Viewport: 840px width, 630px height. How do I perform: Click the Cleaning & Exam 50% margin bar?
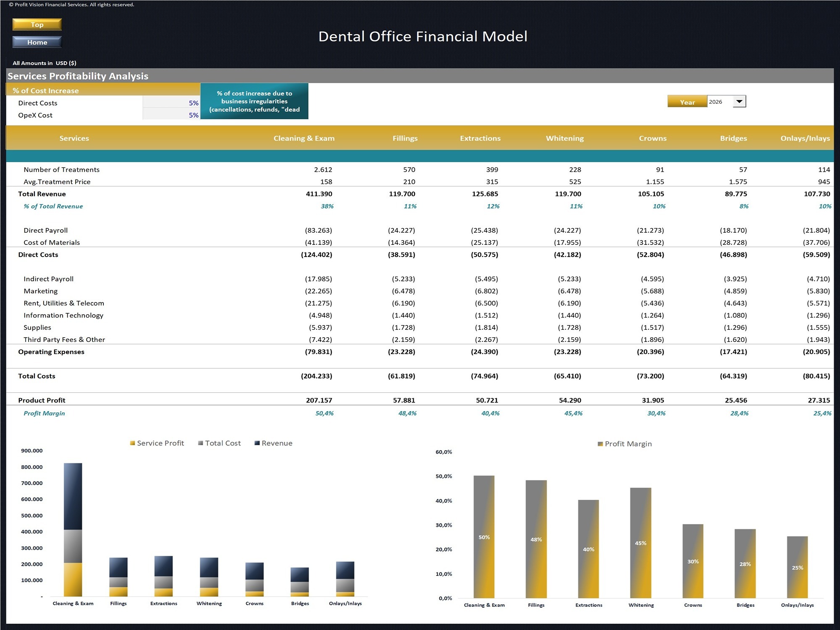tap(484, 537)
